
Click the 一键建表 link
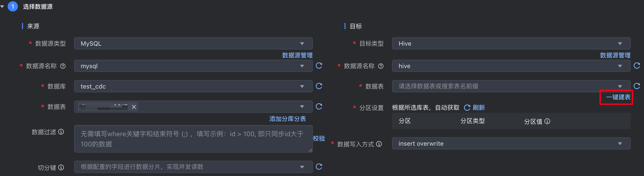click(616, 97)
